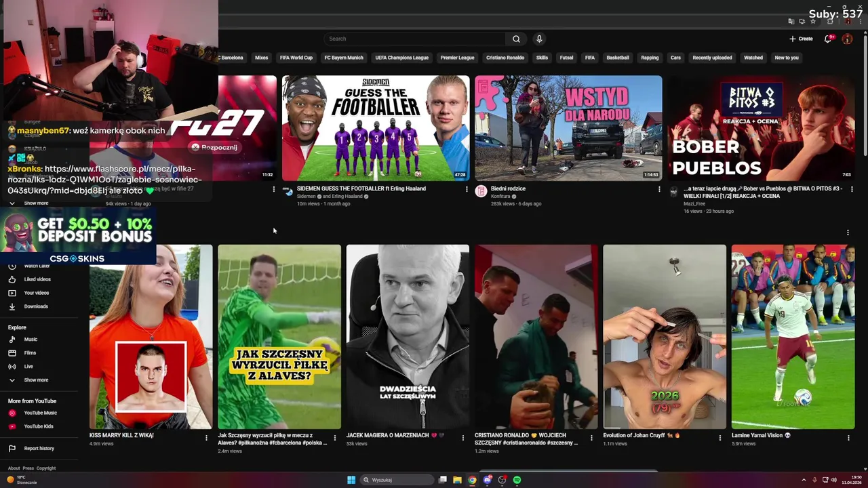Open Downloads in the sidebar

click(x=36, y=306)
